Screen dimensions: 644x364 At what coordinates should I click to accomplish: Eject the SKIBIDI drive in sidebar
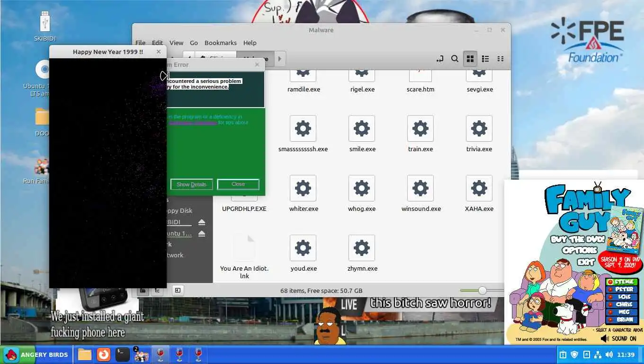(x=202, y=222)
